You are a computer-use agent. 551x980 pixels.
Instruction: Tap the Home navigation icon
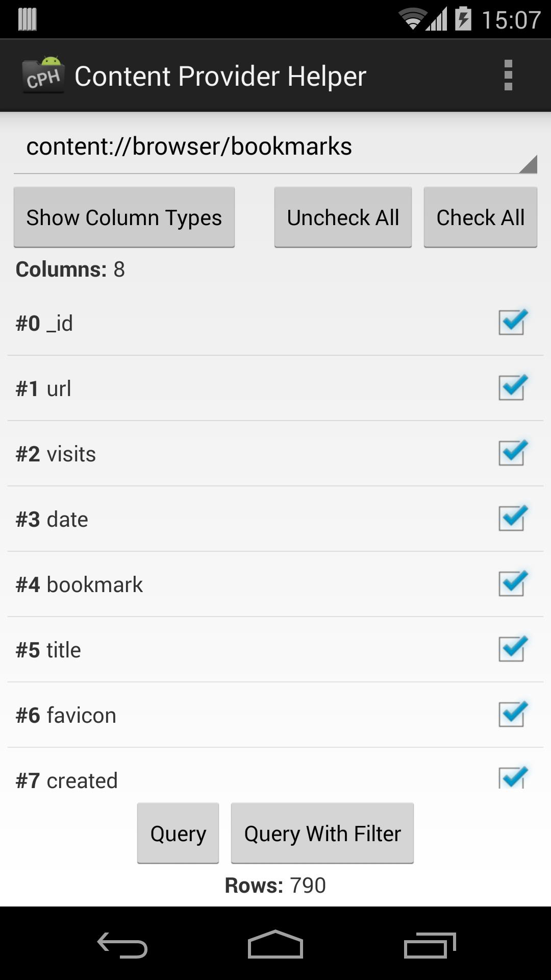(x=275, y=946)
